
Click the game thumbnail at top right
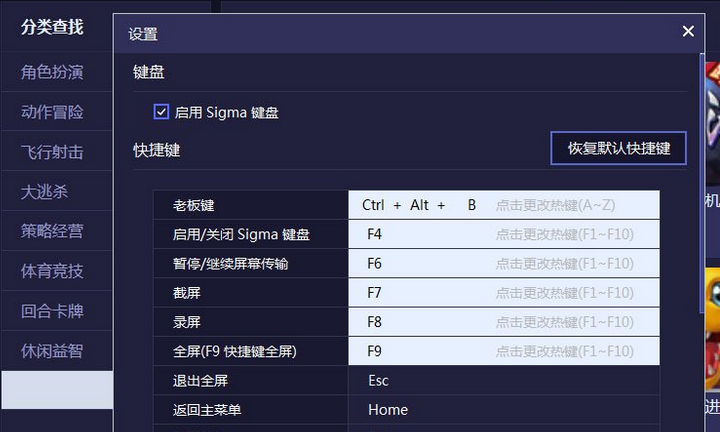pyautogui.click(x=713, y=124)
